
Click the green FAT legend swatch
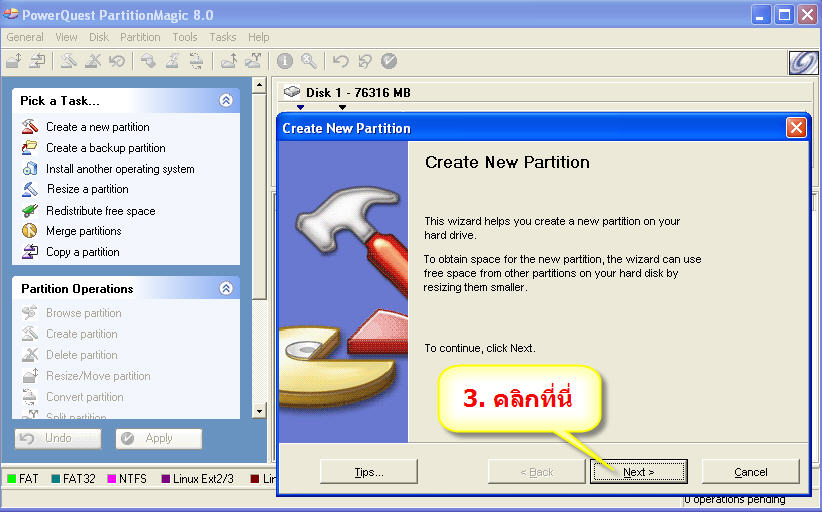tap(12, 478)
